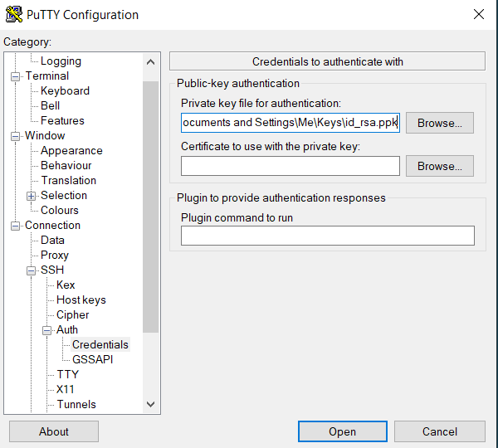Go to the Colours settings
Image resolution: width=498 pixels, height=448 pixels.
click(60, 210)
